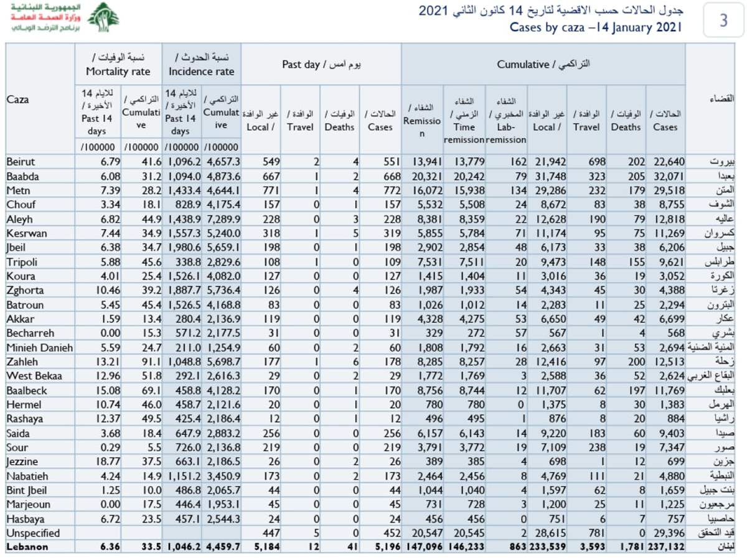Select the title 'Cases by caza –14 January 2021'

pyautogui.click(x=596, y=27)
